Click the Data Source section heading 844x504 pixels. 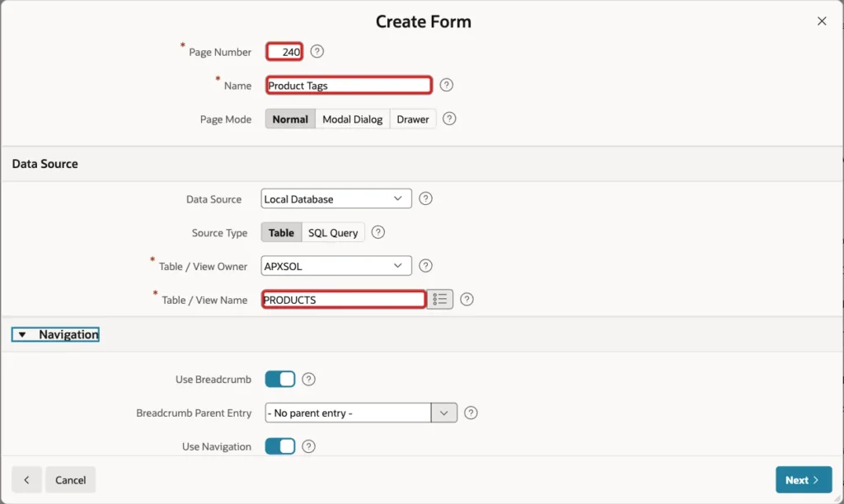pos(45,164)
